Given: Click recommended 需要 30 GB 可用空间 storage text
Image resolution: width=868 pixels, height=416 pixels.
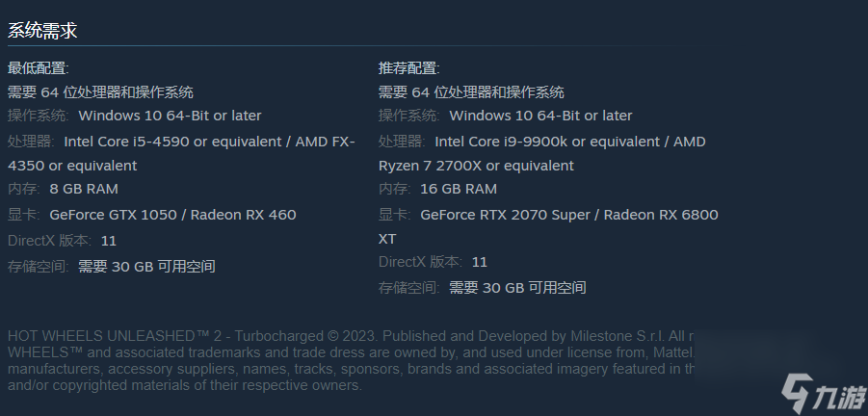Looking at the screenshot, I should coord(517,288).
